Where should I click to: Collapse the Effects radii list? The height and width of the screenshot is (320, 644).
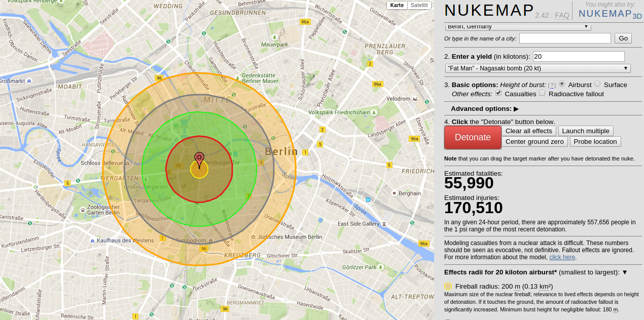624,272
